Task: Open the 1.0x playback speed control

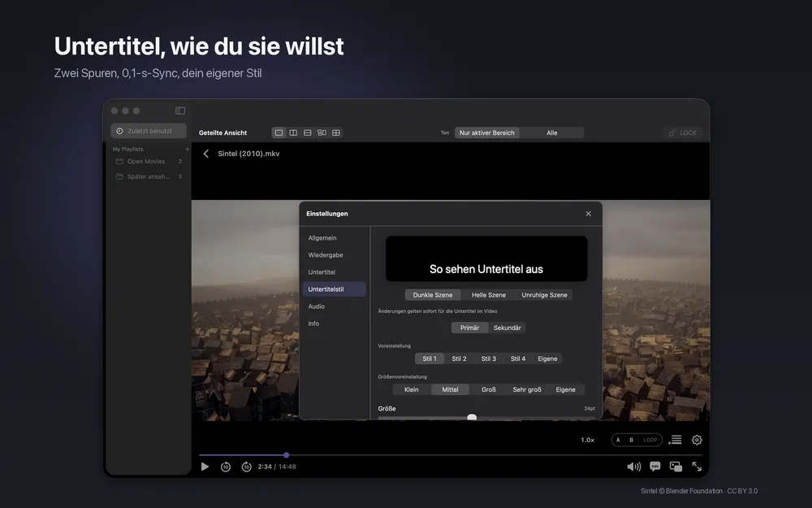Action: point(587,440)
